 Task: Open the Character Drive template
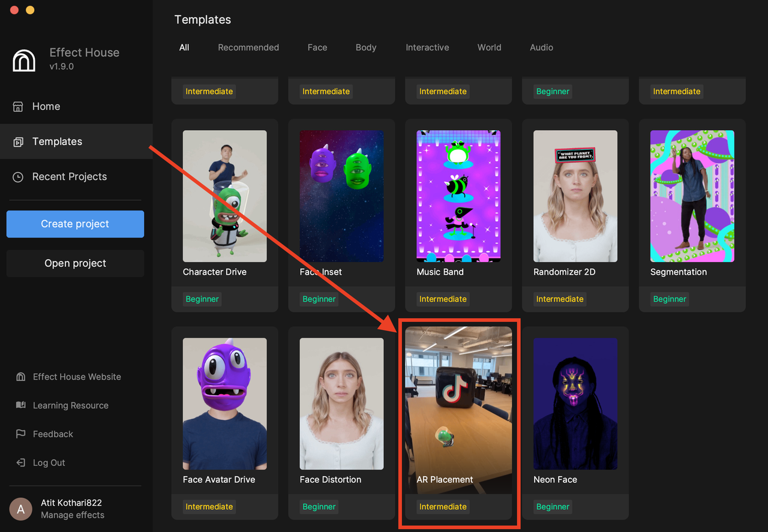[x=224, y=196]
